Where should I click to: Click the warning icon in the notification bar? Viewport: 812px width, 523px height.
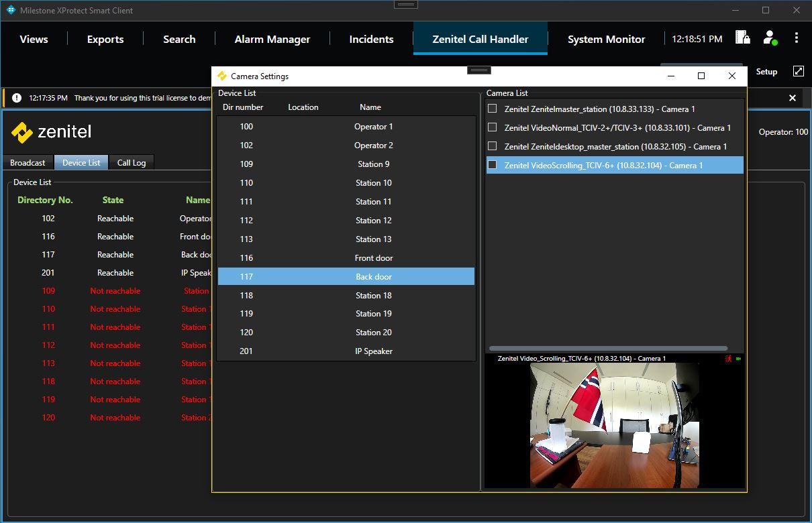click(x=16, y=98)
